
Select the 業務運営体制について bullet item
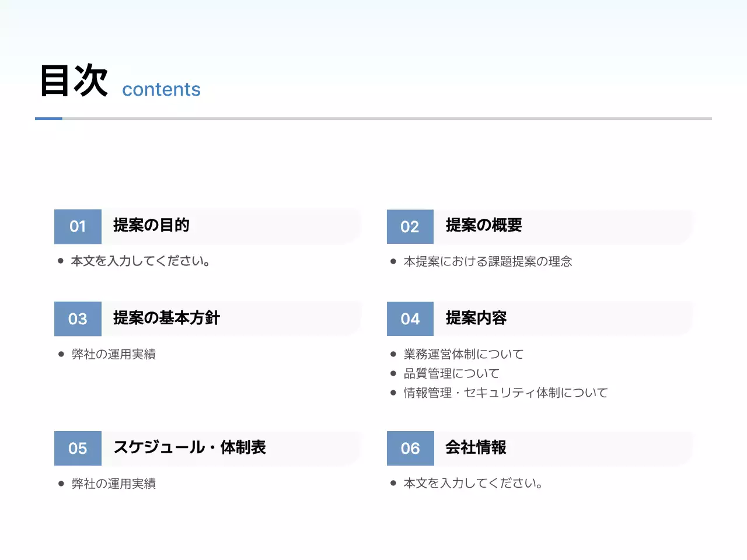[463, 353]
